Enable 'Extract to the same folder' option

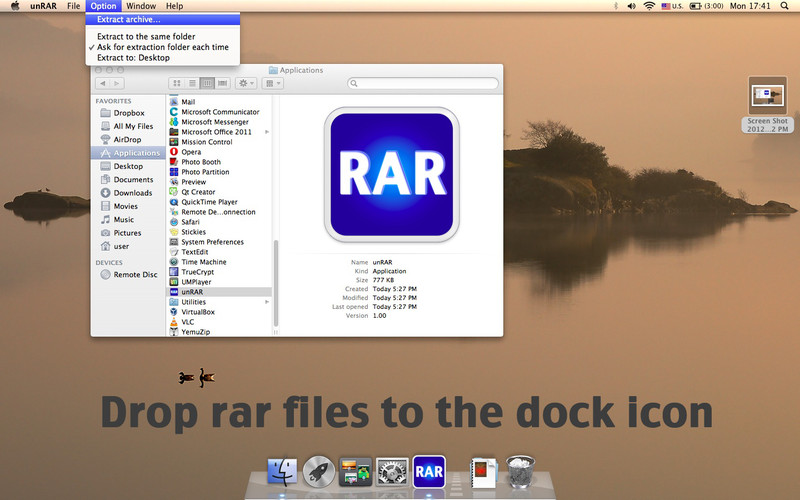click(x=147, y=36)
